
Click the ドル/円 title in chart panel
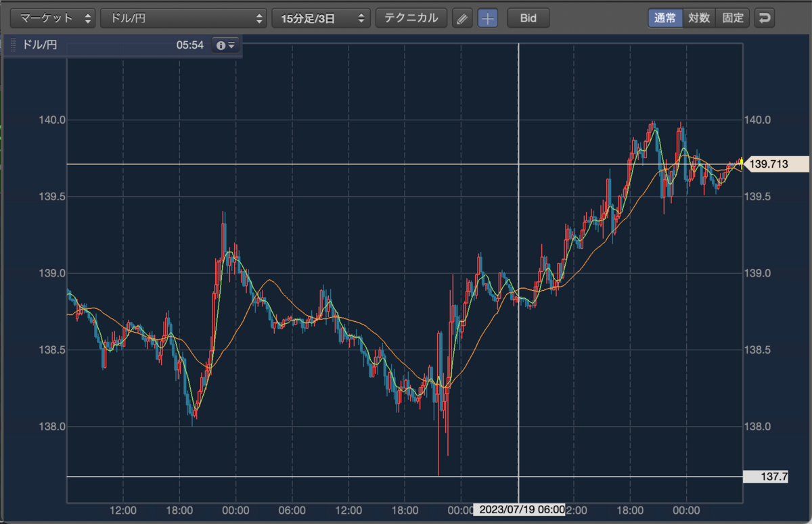(x=40, y=46)
